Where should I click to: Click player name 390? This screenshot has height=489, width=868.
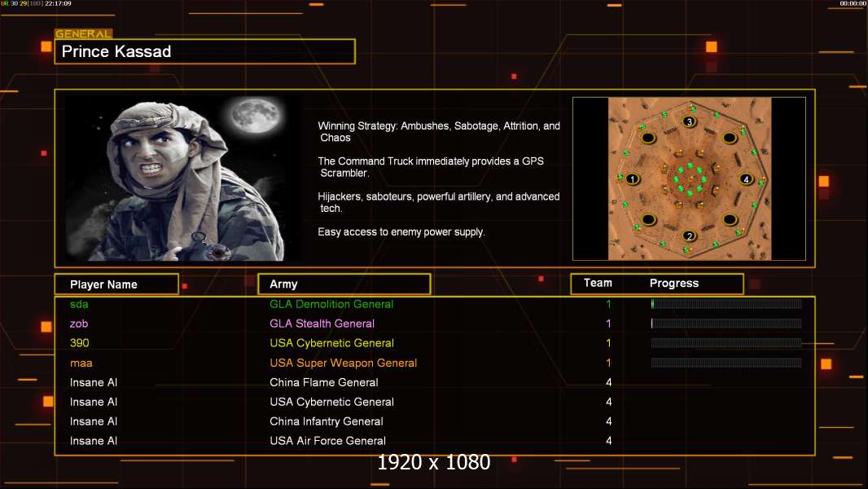tap(79, 343)
